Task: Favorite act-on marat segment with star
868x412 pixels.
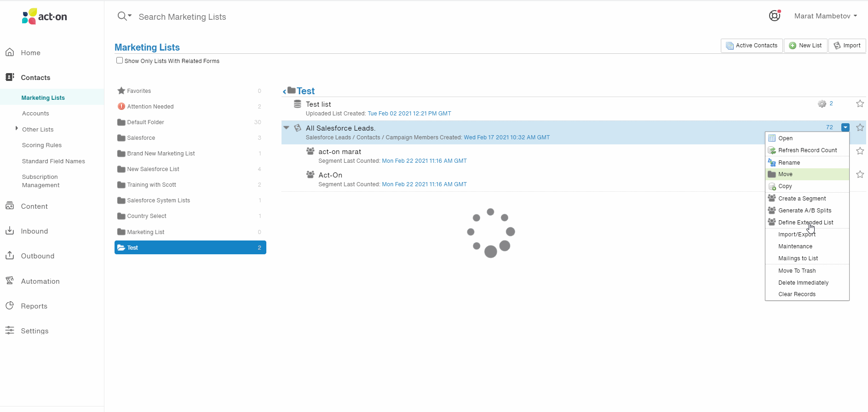Action: pos(860,151)
